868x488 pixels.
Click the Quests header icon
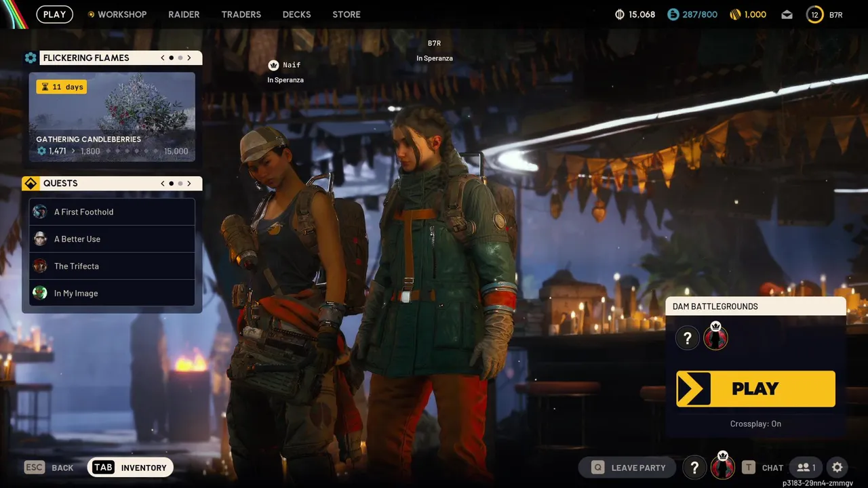click(31, 183)
